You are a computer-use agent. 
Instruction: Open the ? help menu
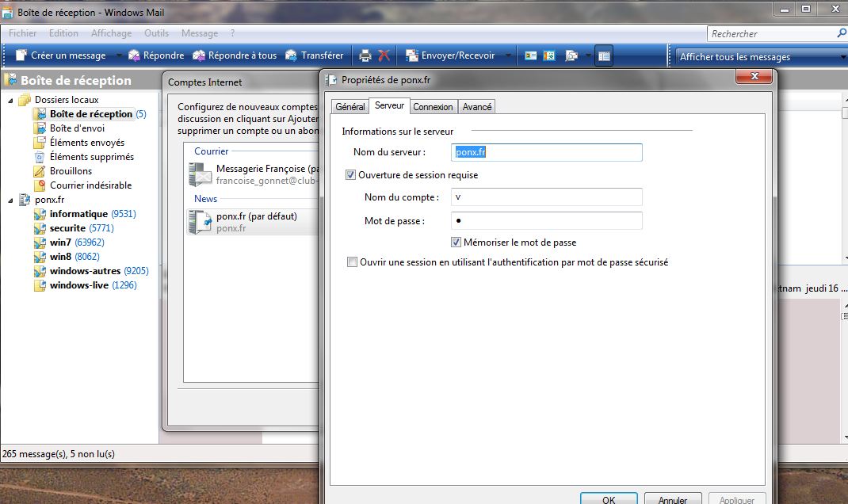[x=232, y=33]
